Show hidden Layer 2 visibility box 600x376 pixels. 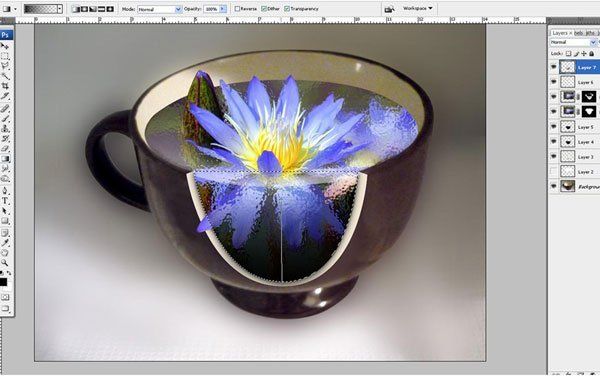[x=554, y=171]
